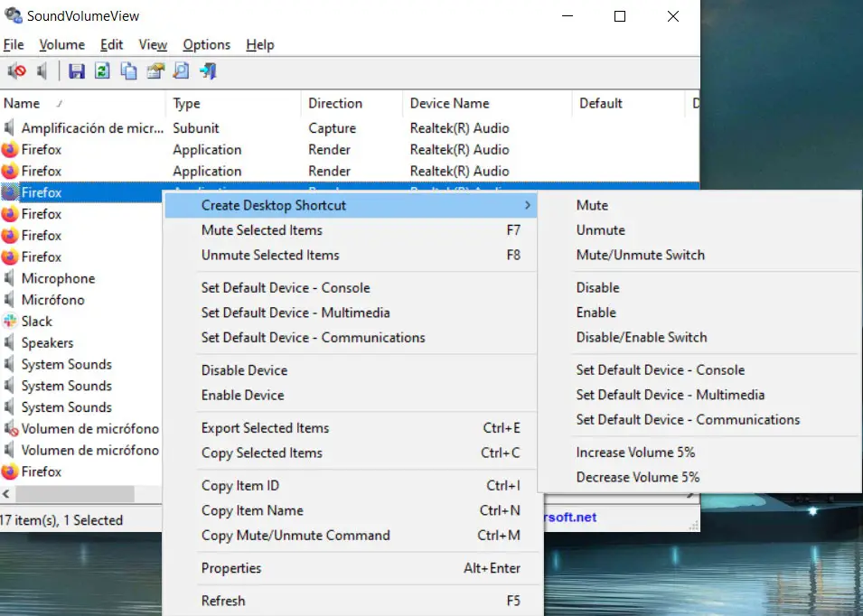Click the Unmute speaker toolbar icon
This screenshot has width=863, height=616.
click(x=42, y=71)
